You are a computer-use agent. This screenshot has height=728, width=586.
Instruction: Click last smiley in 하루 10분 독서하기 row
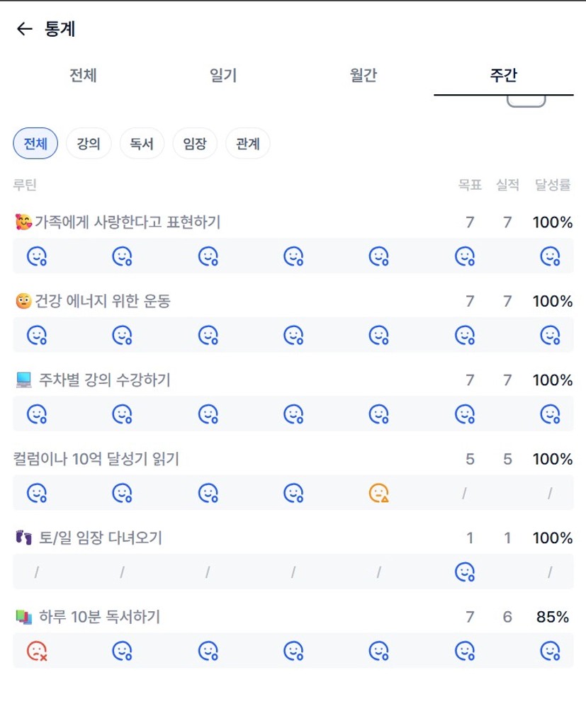click(550, 650)
